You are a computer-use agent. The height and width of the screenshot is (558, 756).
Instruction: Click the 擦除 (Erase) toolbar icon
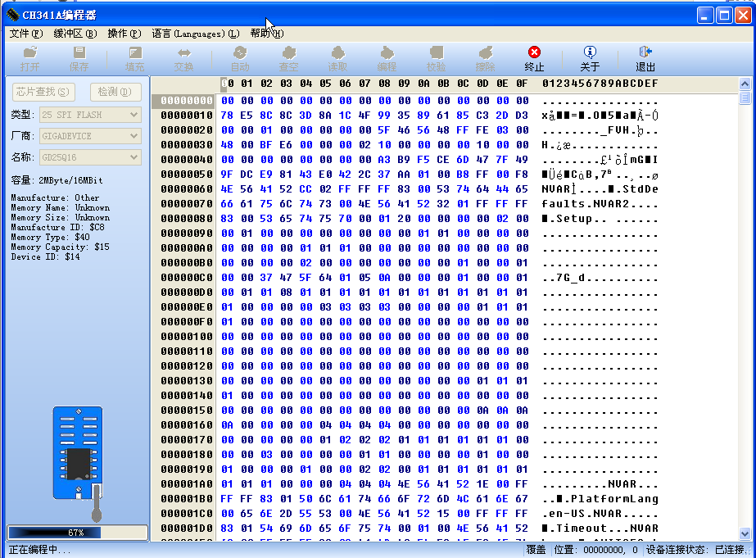(x=485, y=58)
